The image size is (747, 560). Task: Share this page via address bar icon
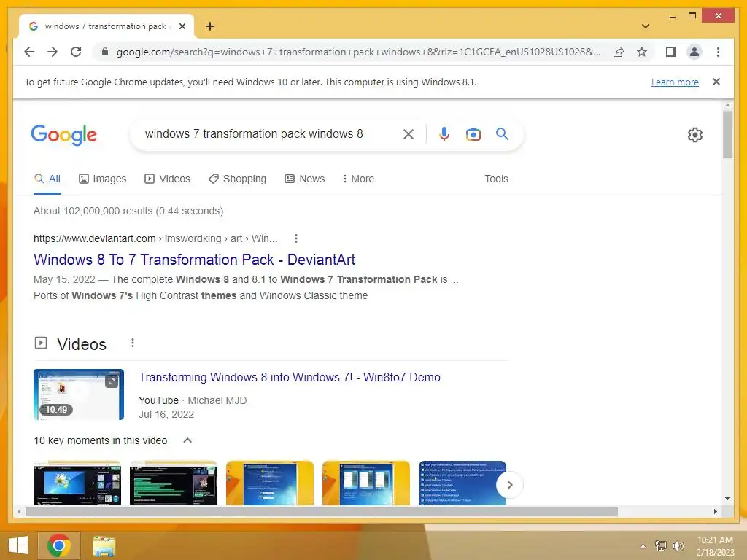(619, 52)
